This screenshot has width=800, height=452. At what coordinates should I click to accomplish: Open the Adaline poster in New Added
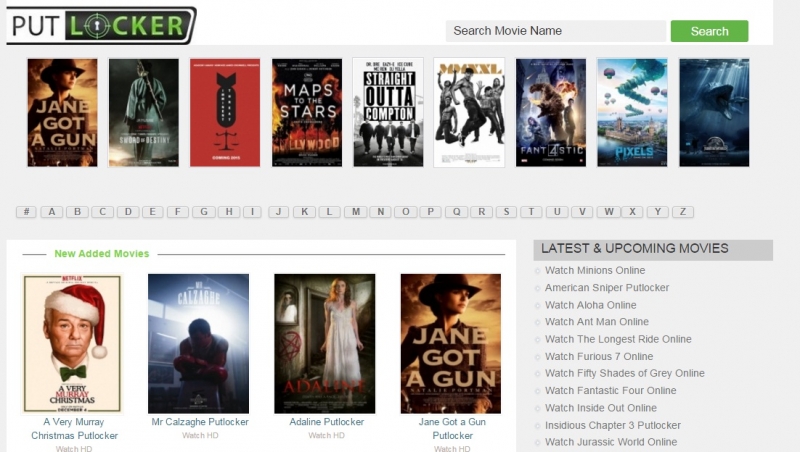click(x=324, y=343)
